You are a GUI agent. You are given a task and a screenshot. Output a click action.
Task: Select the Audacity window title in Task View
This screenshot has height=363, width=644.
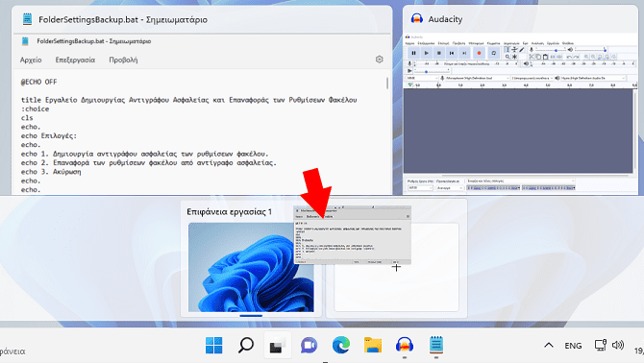[445, 19]
